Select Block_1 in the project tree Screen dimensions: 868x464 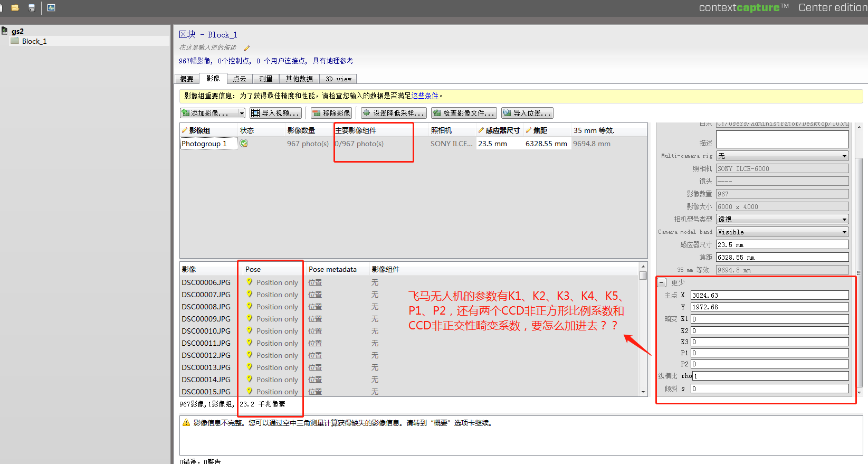(x=34, y=41)
